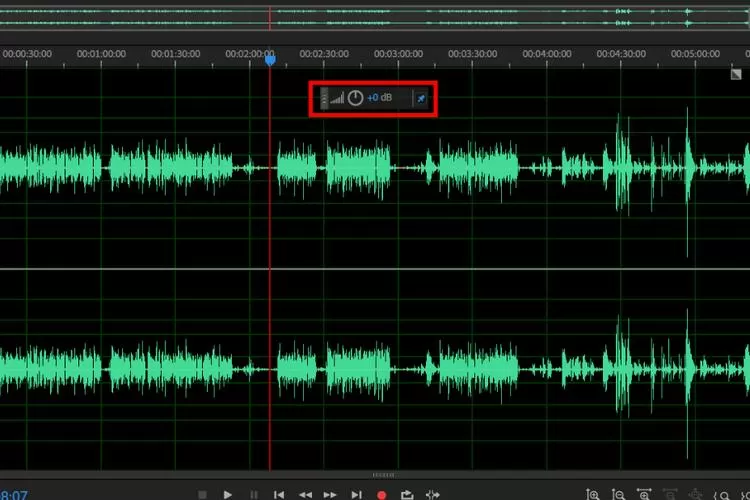Image resolution: width=750 pixels, height=500 pixels.
Task: Click the Rewind button
Action: (305, 494)
